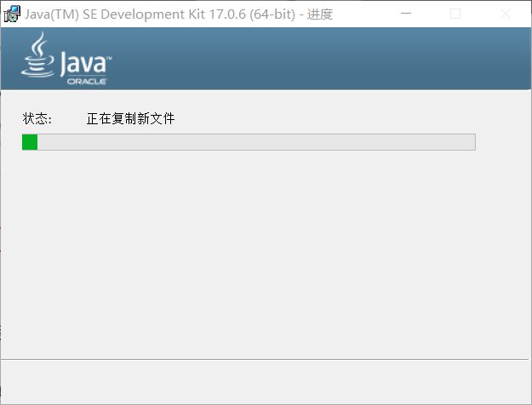This screenshot has width=532, height=405.
Task: Click the 17.0.6 version number in title
Action: tap(227, 14)
